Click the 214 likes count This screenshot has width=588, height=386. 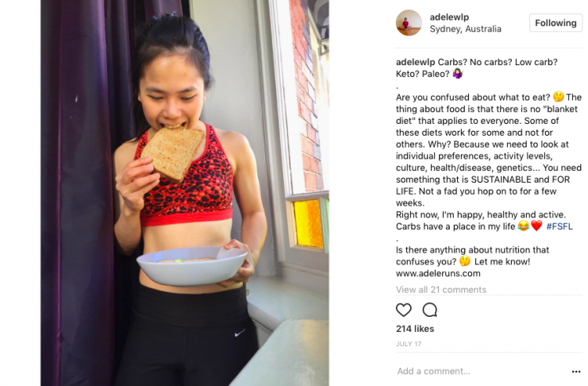coord(415,329)
